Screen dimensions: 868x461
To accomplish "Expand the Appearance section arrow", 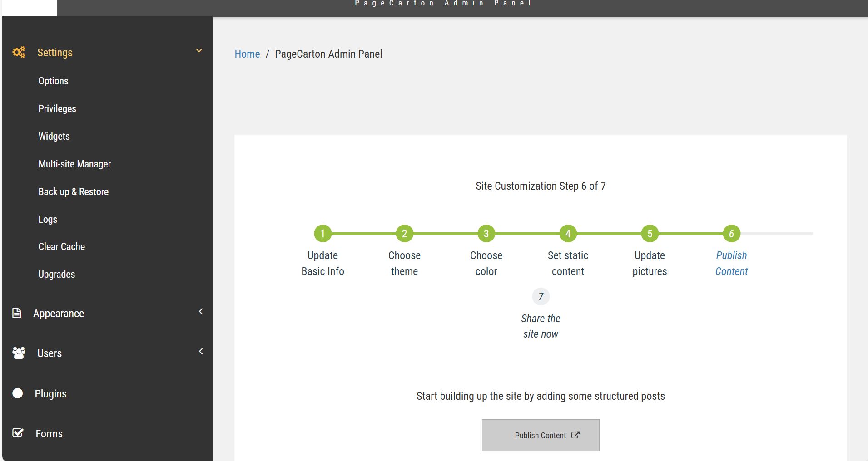I will (201, 311).
